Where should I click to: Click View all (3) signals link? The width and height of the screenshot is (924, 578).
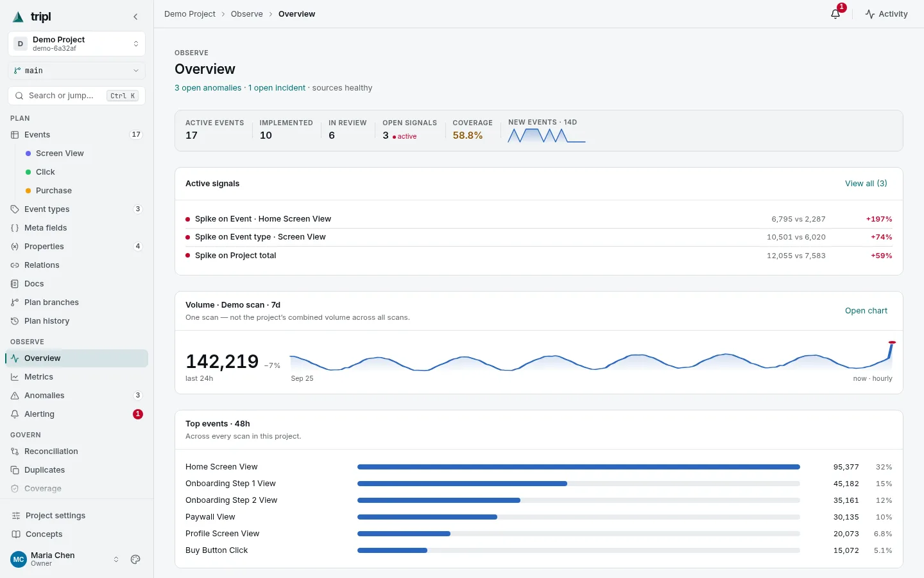[866, 184]
